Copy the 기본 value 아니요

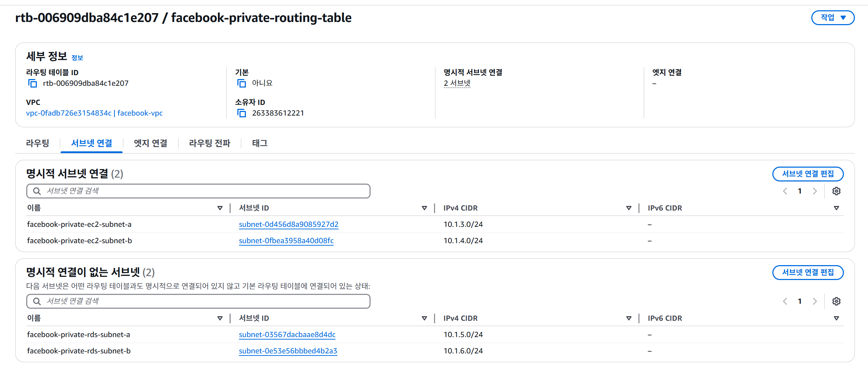tap(242, 84)
